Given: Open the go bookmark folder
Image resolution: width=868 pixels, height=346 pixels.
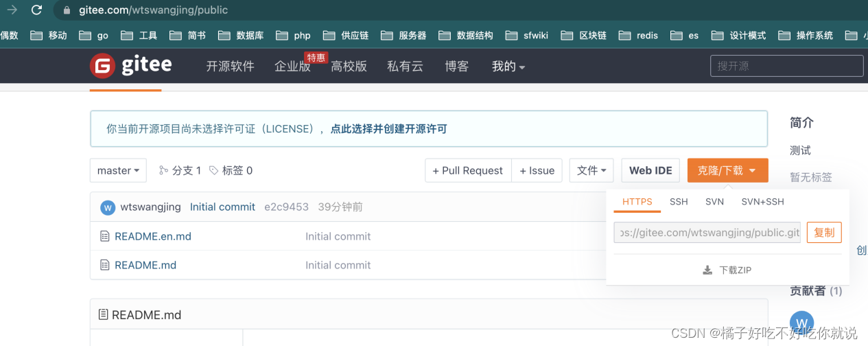Looking at the screenshot, I should pos(94,36).
